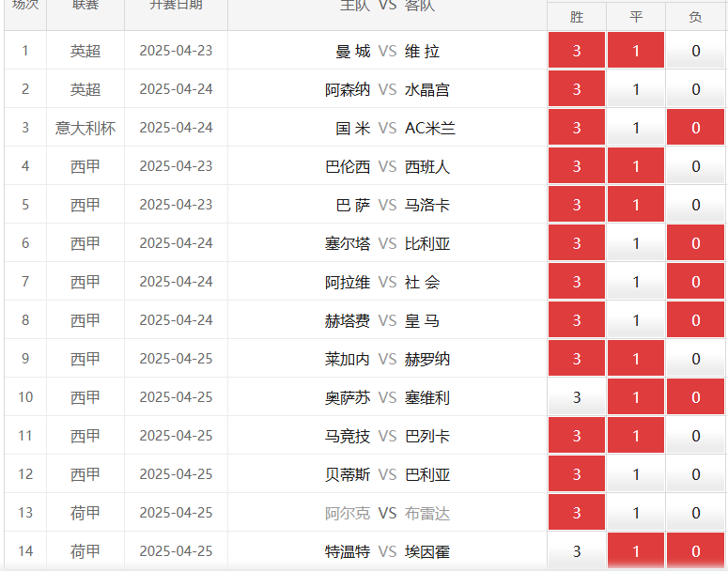The width and height of the screenshot is (728, 572).
Task: Toggle win (3) for 马竞技 VS 巴列卡
Action: point(577,436)
